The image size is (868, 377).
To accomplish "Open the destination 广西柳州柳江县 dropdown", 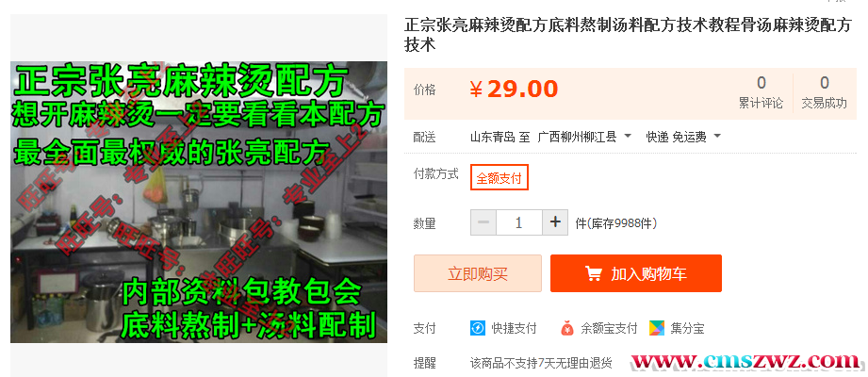I will [x=584, y=137].
